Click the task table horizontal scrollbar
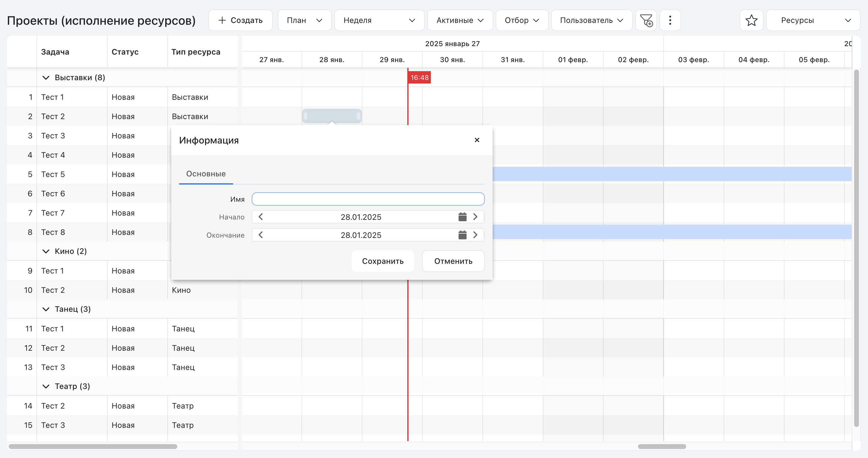The width and height of the screenshot is (868, 458). [93, 447]
